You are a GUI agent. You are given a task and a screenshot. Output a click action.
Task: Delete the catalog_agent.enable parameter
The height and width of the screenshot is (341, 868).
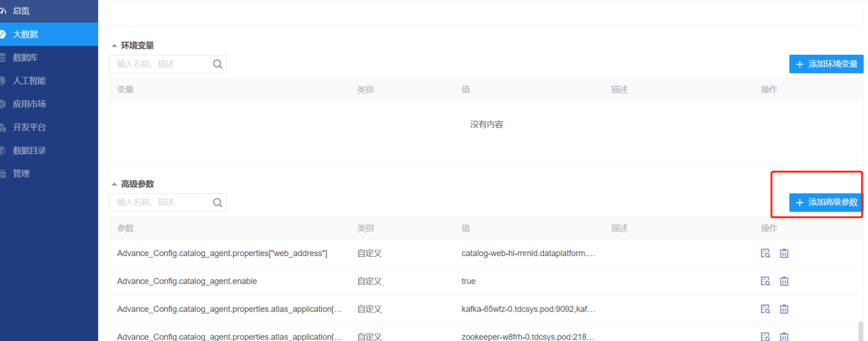pos(784,281)
